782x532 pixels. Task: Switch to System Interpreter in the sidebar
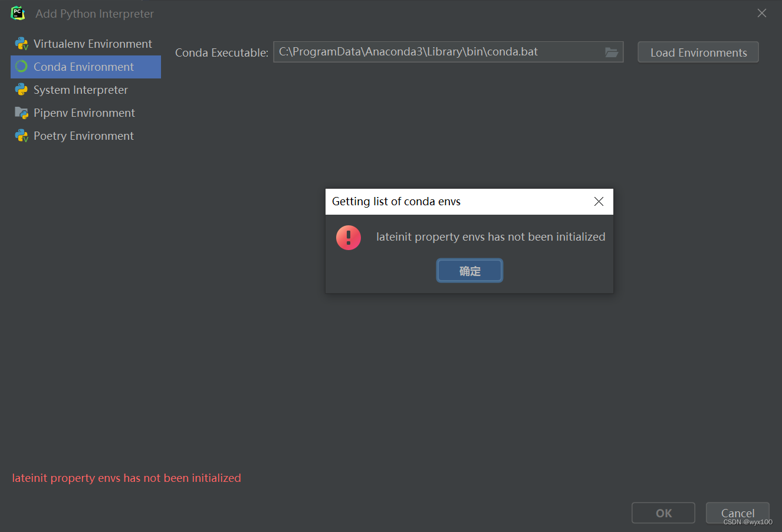coord(81,90)
